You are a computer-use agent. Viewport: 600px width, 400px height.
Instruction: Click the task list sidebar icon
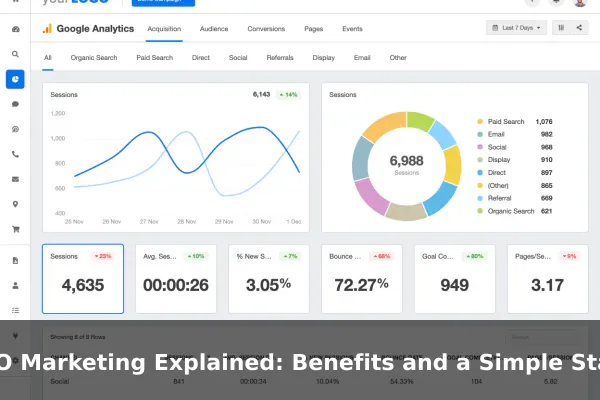click(15, 310)
